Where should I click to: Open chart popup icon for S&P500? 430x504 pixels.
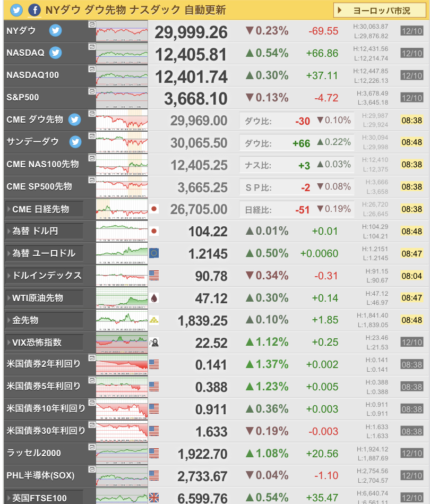tap(92, 91)
